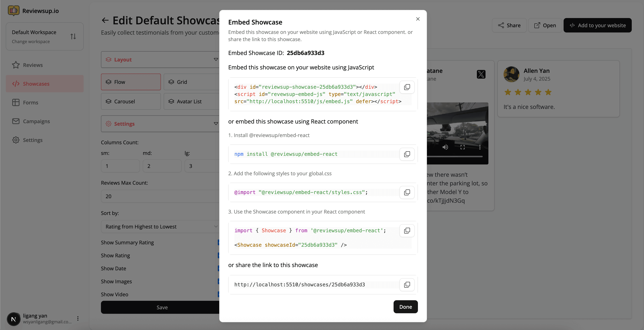This screenshot has width=644, height=330.
Task: Click the showcase ID 25db6a933d3 text
Action: pyautogui.click(x=305, y=53)
